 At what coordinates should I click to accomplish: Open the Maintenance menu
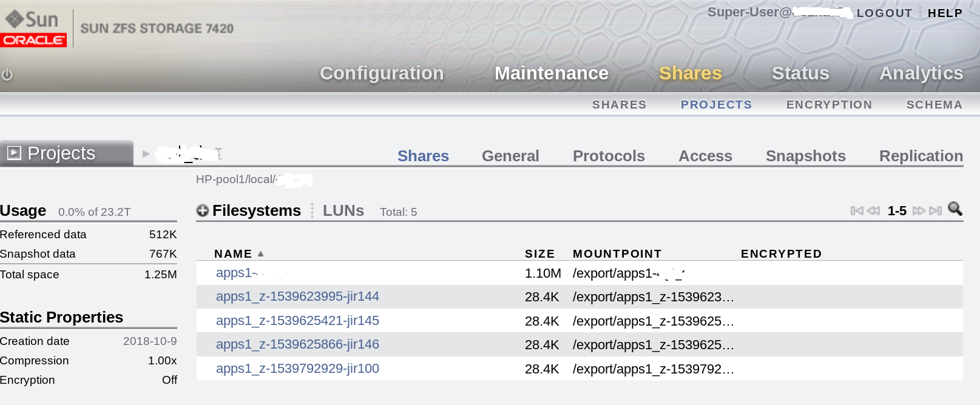(x=552, y=73)
